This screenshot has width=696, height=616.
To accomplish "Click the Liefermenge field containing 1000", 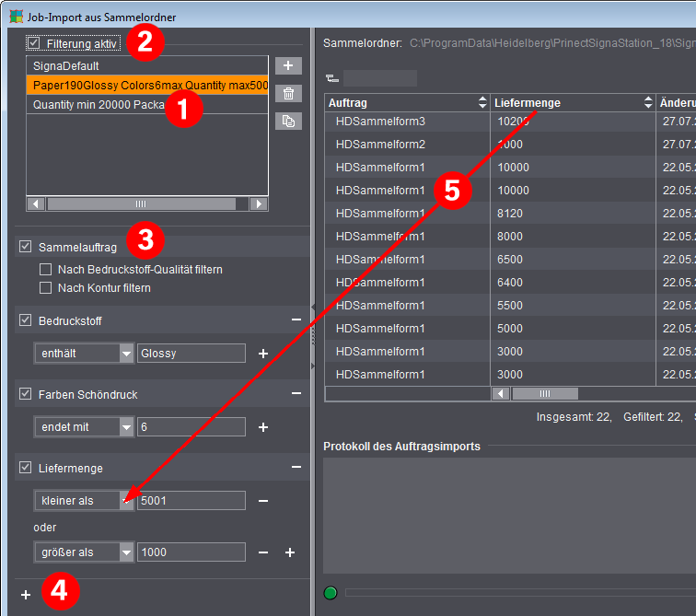I will [191, 552].
